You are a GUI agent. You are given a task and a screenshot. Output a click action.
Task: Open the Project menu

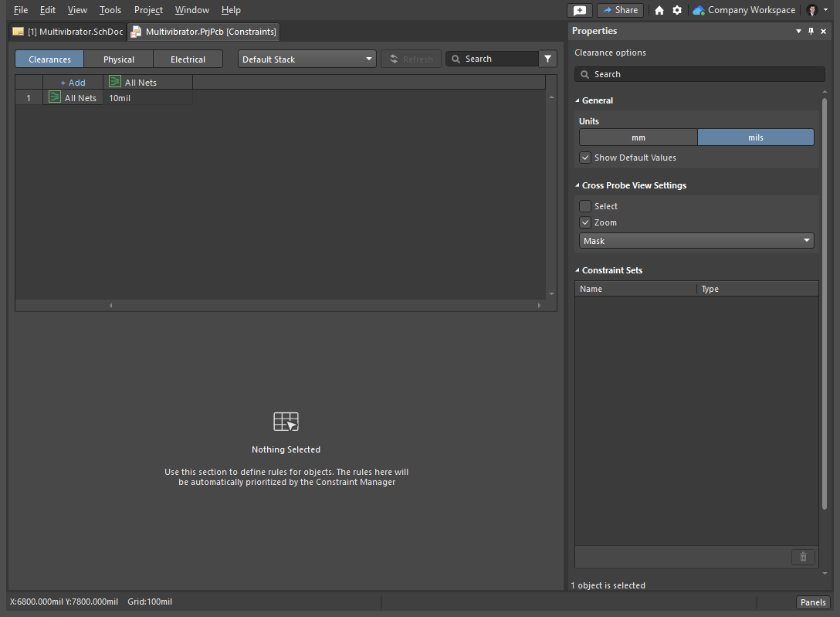coord(148,10)
